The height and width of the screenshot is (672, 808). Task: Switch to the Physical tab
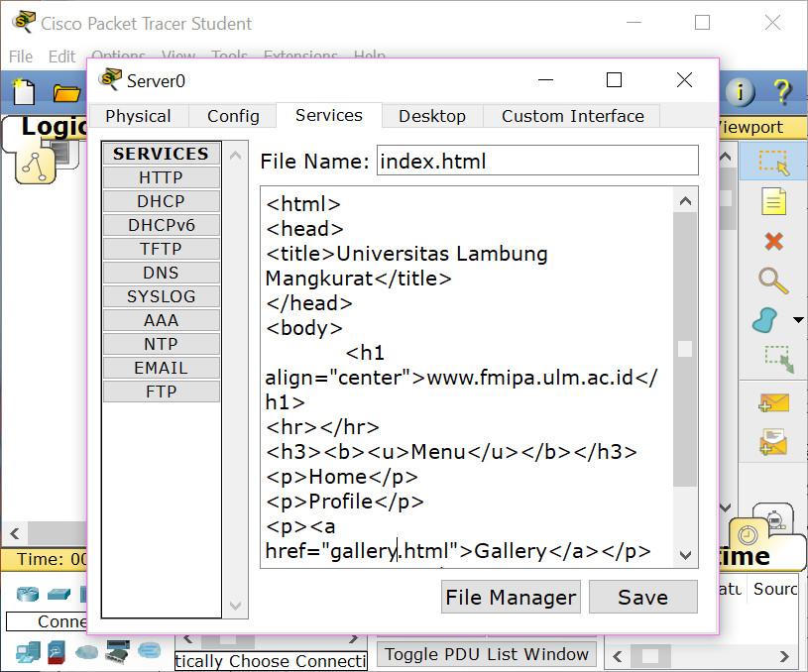pos(138,117)
